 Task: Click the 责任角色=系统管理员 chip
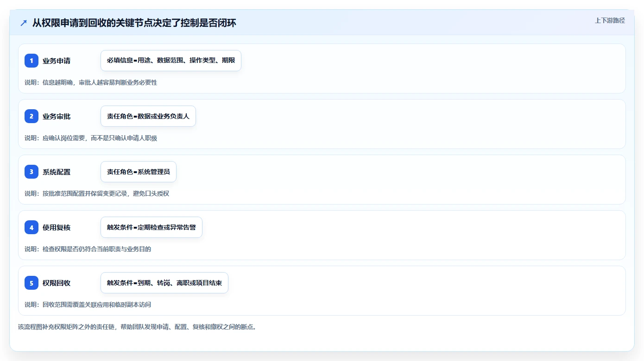pos(139,172)
